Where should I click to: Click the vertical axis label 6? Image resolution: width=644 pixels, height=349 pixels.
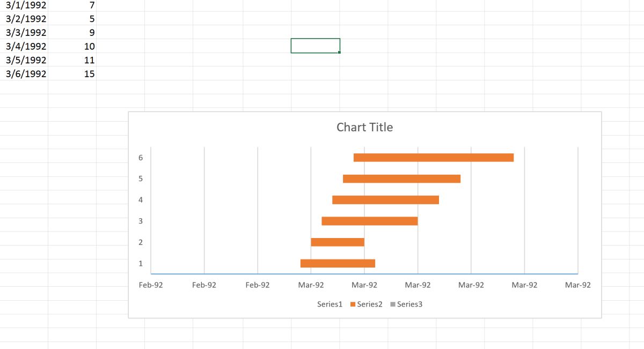tap(141, 158)
